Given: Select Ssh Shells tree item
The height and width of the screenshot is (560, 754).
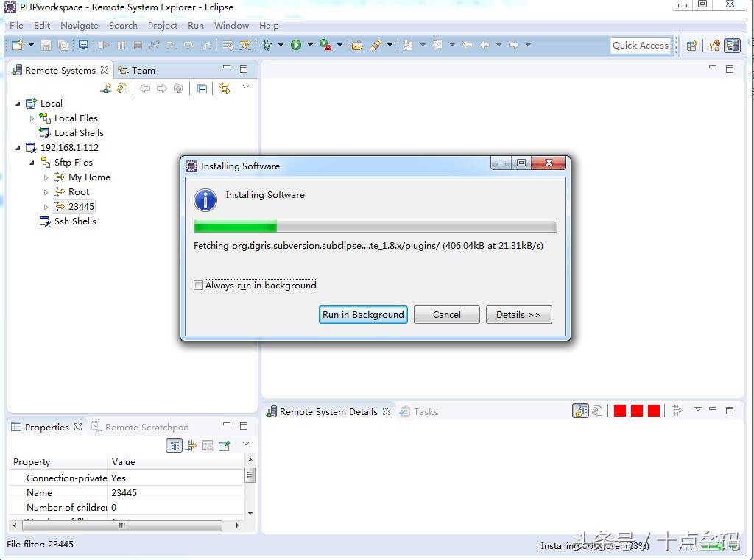Looking at the screenshot, I should pyautogui.click(x=68, y=221).
